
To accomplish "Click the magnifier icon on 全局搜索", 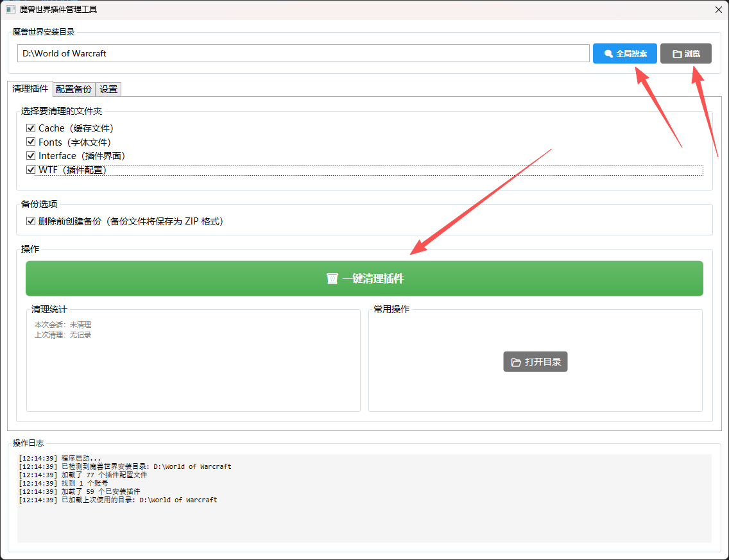I will pyautogui.click(x=608, y=54).
